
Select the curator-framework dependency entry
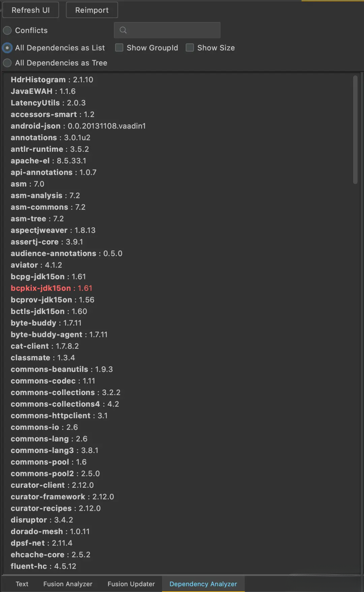point(62,497)
